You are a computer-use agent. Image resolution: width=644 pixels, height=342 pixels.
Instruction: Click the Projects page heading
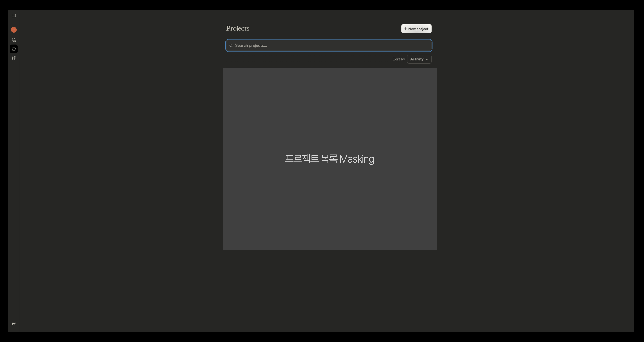pos(238,28)
